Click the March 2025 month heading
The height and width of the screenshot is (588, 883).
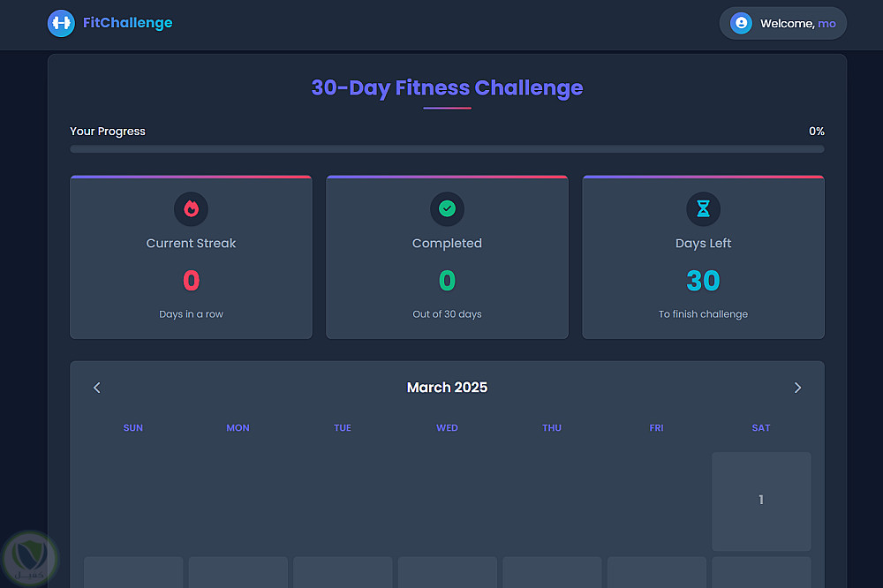pos(447,388)
